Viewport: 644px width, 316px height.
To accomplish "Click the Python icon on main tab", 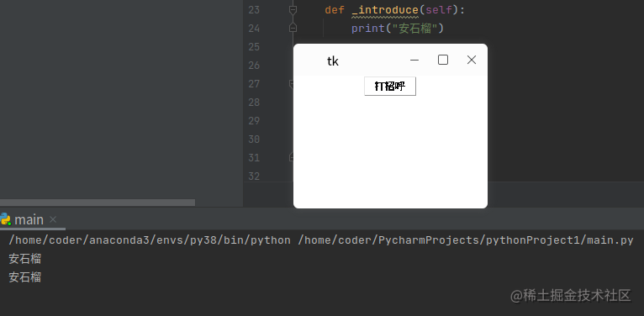I will pyautogui.click(x=5, y=219).
